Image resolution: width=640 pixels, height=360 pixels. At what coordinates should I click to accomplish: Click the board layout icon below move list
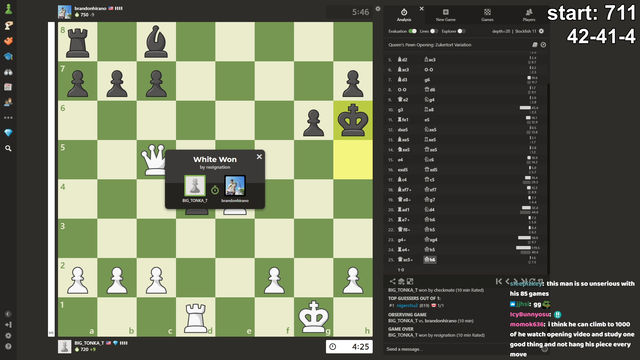[410, 281]
